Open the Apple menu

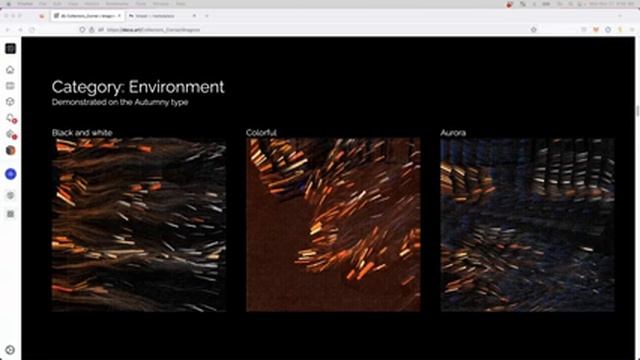[x=8, y=4]
